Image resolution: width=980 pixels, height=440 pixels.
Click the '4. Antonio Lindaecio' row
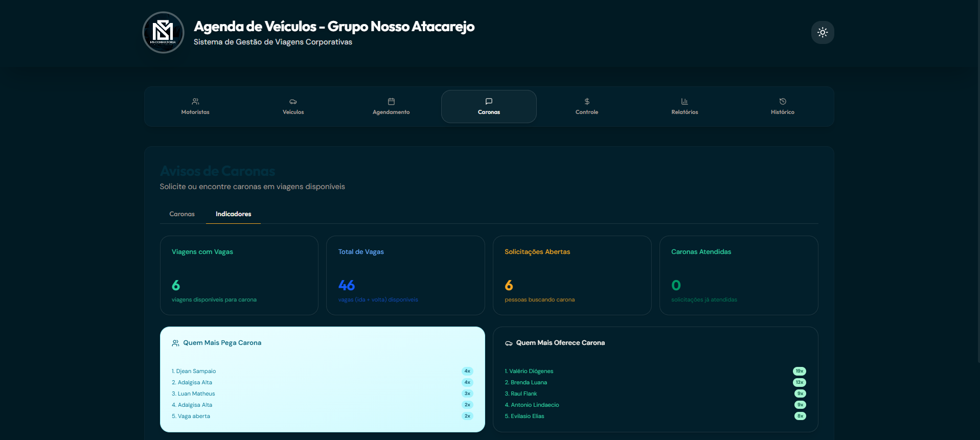click(x=655, y=405)
